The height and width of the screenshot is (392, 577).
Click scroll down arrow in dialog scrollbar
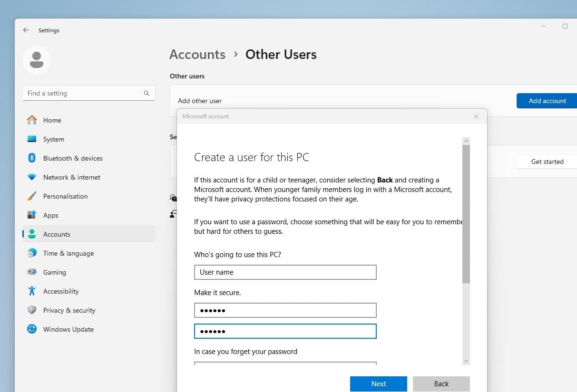point(466,361)
